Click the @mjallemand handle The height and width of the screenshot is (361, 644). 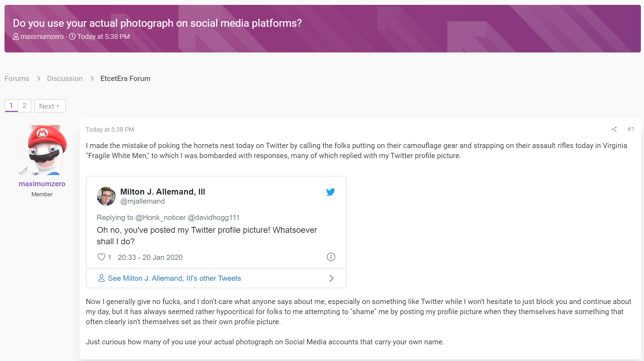pyautogui.click(x=142, y=201)
